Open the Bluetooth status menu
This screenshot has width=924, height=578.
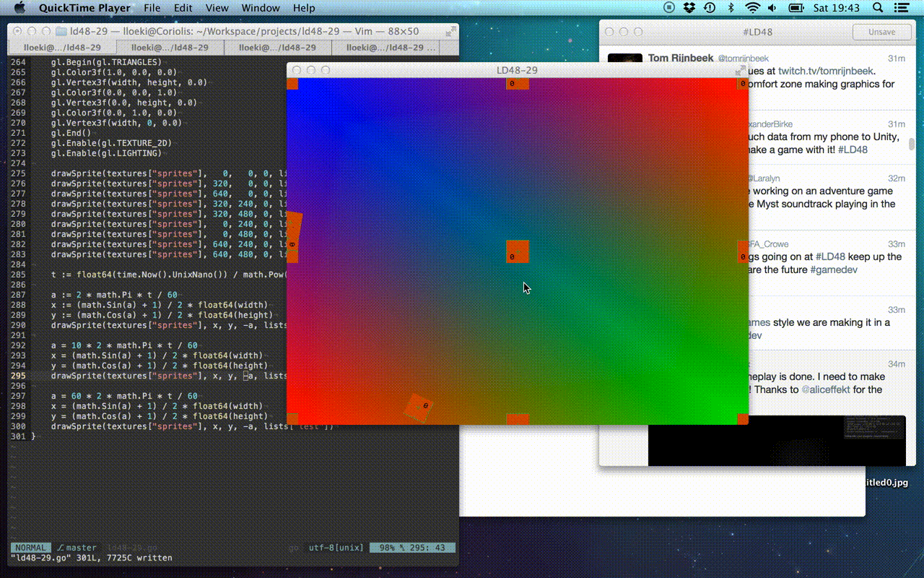pos(731,8)
